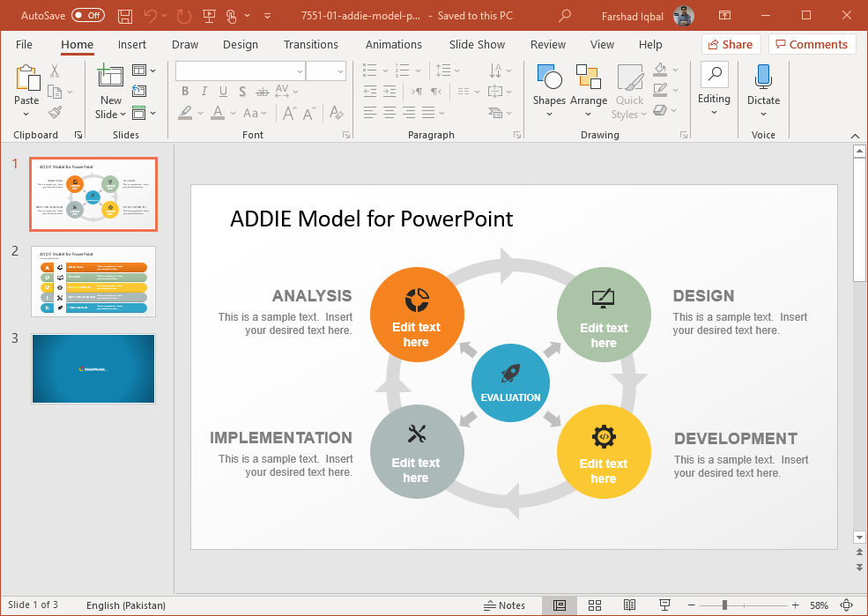Switch to Slide Sorter view
Screen dimensions: 868x616
click(595, 605)
